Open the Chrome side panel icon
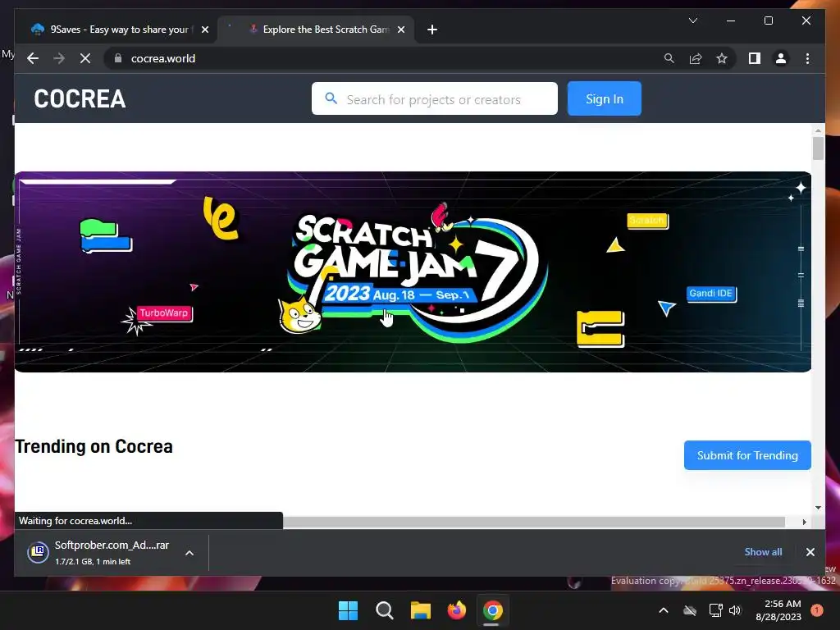Image resolution: width=840 pixels, height=630 pixels. (x=755, y=58)
